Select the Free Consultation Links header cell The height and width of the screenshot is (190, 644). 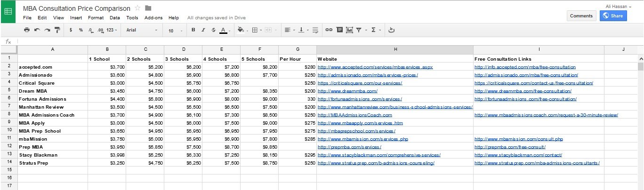[x=539, y=59]
